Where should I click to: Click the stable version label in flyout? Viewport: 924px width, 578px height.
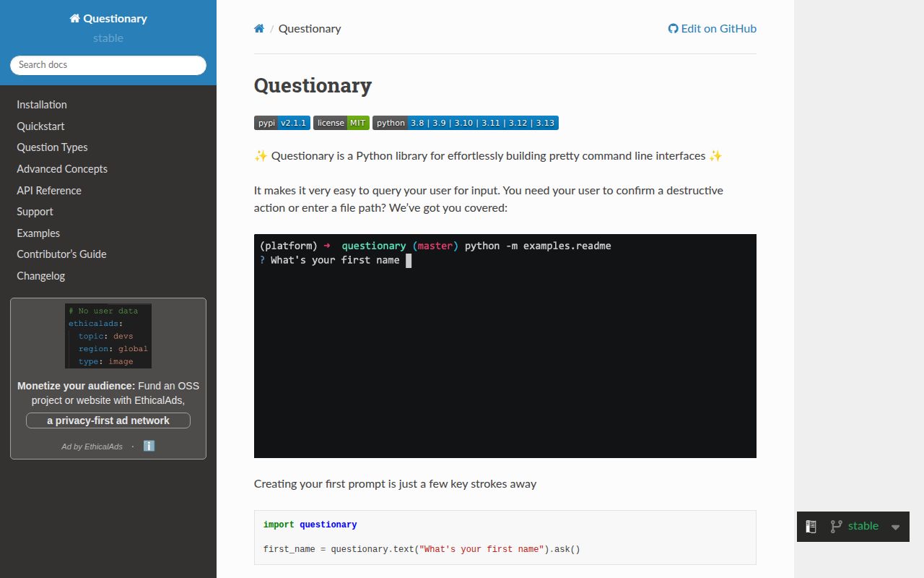click(x=863, y=526)
